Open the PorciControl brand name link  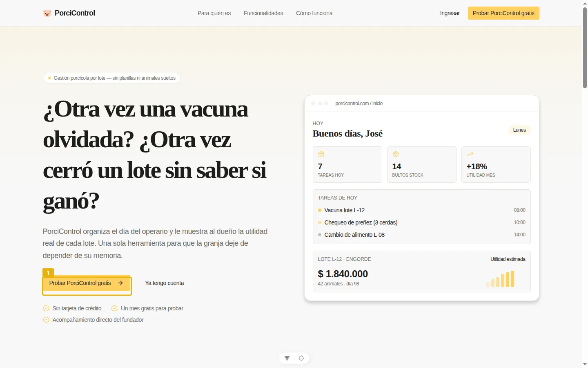click(75, 13)
